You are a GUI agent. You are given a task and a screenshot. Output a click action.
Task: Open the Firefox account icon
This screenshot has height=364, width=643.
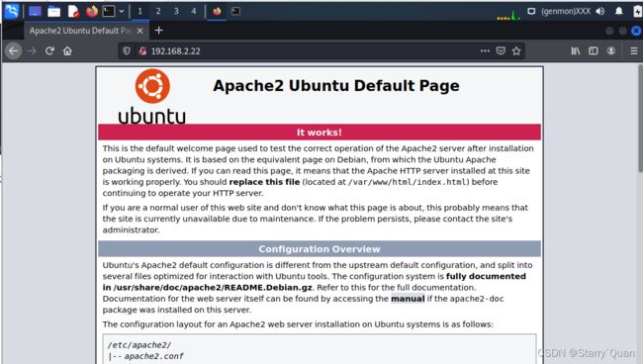pos(611,50)
